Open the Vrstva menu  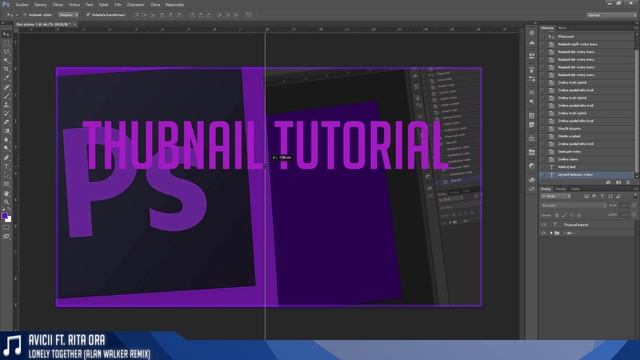click(74, 5)
